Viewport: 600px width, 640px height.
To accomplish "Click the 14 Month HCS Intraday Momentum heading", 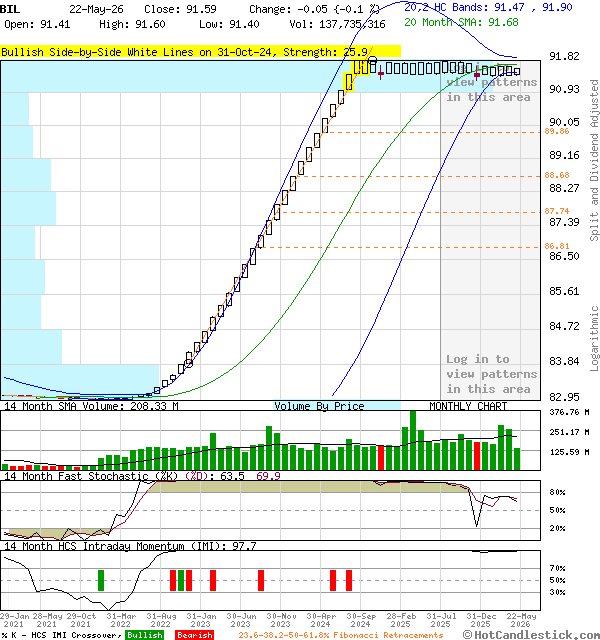I will point(96,546).
